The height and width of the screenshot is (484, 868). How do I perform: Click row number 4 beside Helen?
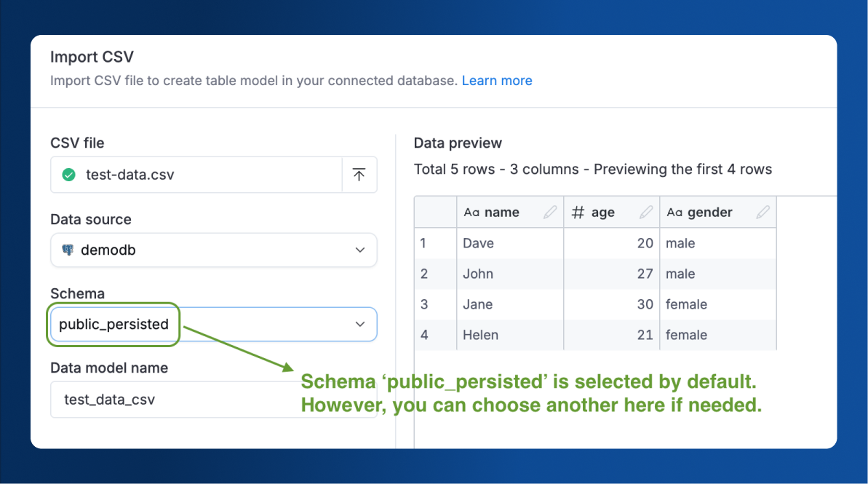[x=424, y=335]
